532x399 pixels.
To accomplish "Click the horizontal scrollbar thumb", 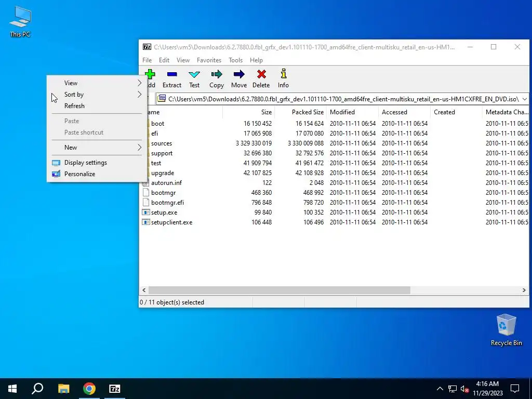I will (279, 290).
